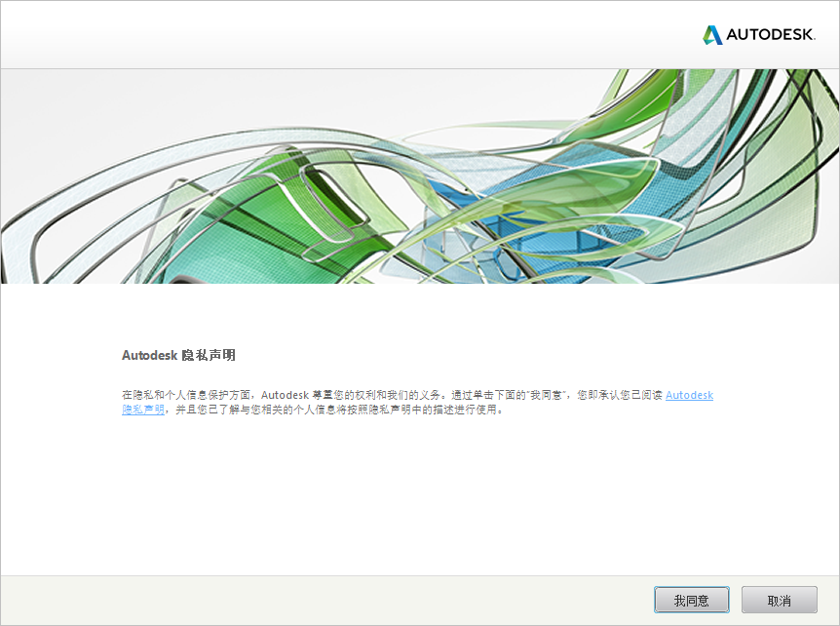Click the privacy notice paragraph text
Viewport: 840px width, 626px height.
click(390, 402)
